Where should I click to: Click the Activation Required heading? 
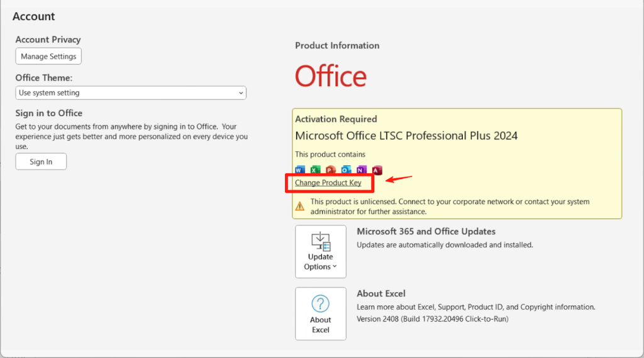pos(336,119)
